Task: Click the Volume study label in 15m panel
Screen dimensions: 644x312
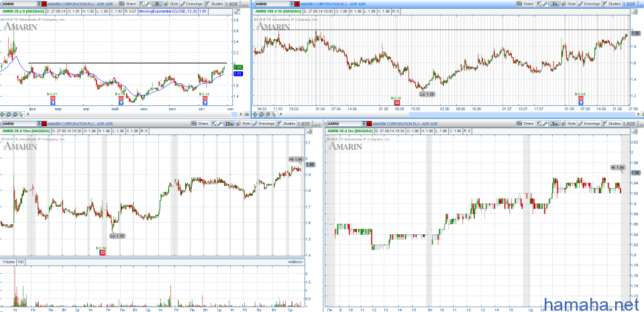Action: click(x=9, y=262)
